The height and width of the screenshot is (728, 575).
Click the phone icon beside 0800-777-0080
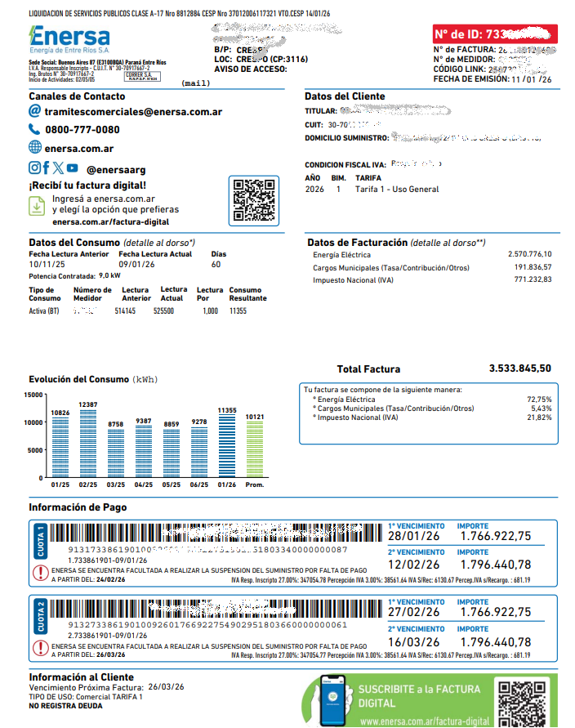[34, 129]
